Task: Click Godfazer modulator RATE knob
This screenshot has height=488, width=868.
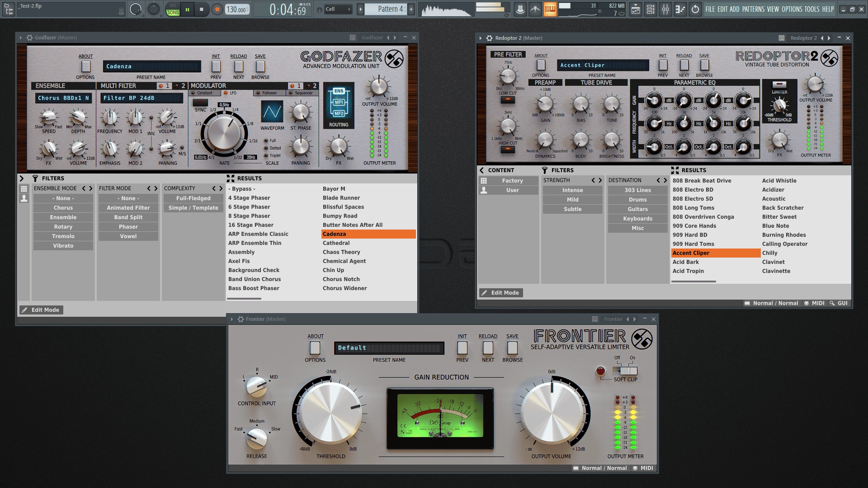Action: pos(223,133)
